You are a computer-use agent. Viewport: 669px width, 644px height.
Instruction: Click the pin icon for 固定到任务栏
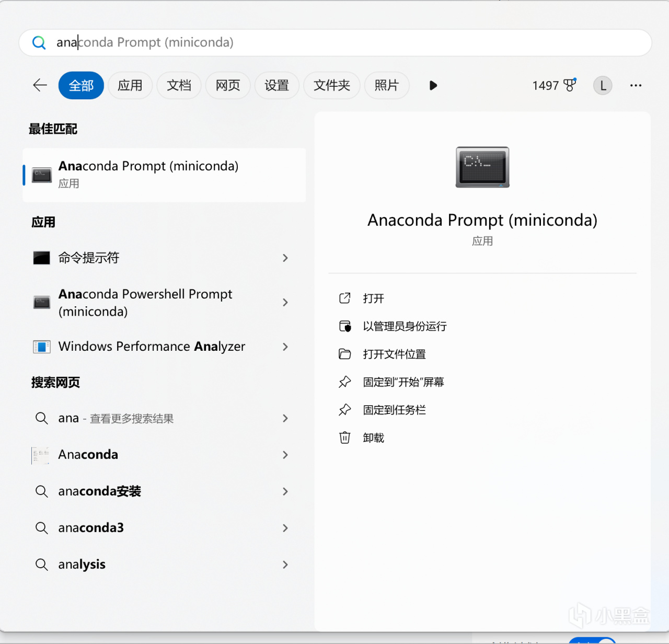click(345, 410)
